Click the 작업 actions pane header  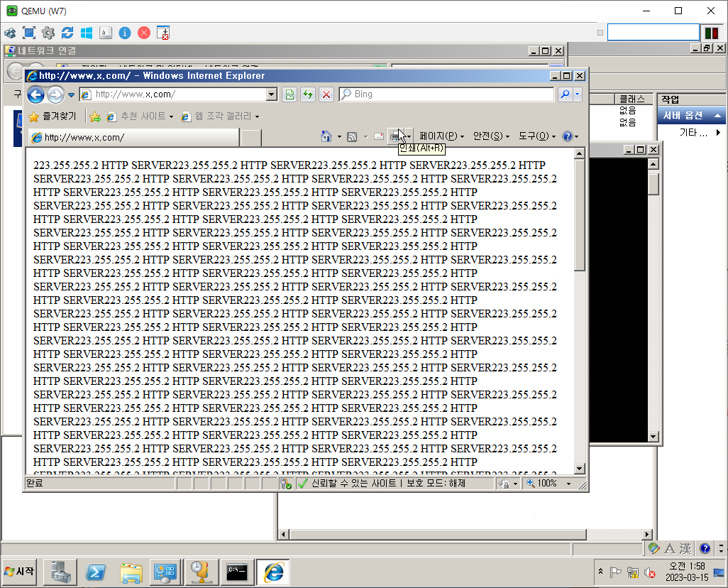tap(693, 99)
